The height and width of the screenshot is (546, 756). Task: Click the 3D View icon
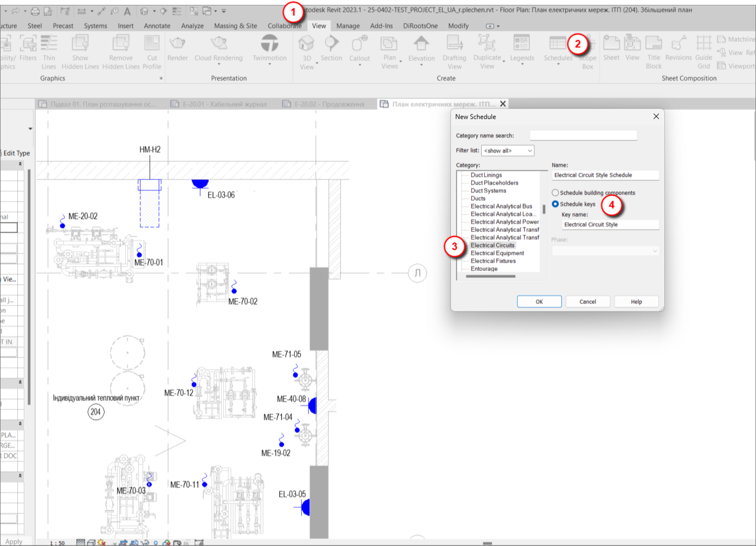[306, 43]
